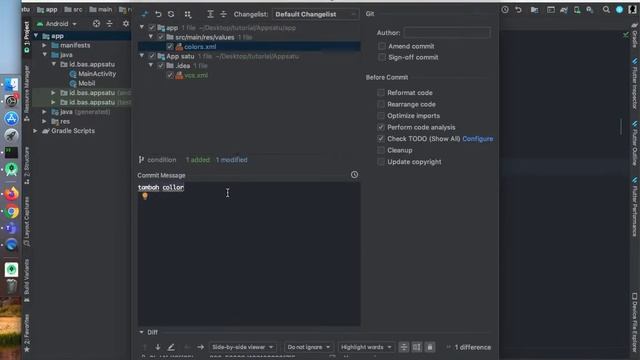Open the Side-by-side viewer dropdown
Image resolution: width=640 pixels, height=360 pixels.
[242, 347]
